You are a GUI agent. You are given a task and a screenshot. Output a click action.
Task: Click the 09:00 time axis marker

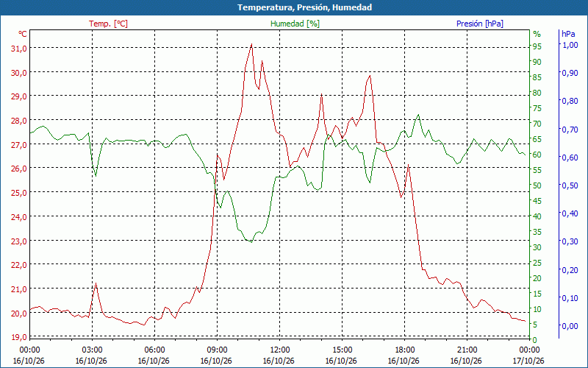point(216,350)
